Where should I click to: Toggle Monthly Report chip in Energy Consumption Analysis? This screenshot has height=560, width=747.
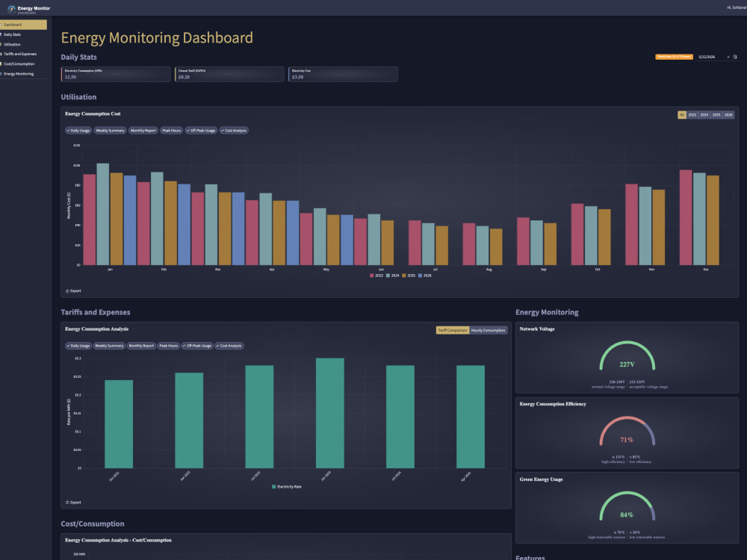141,346
